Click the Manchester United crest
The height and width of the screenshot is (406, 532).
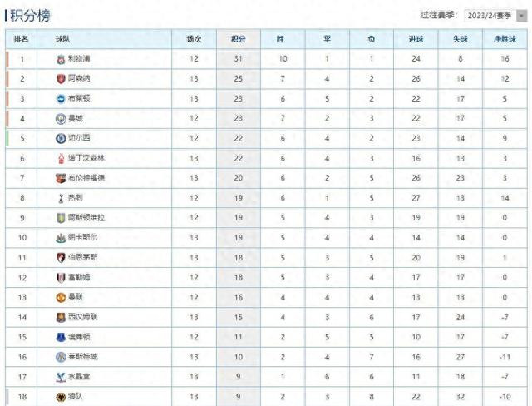pos(61,298)
